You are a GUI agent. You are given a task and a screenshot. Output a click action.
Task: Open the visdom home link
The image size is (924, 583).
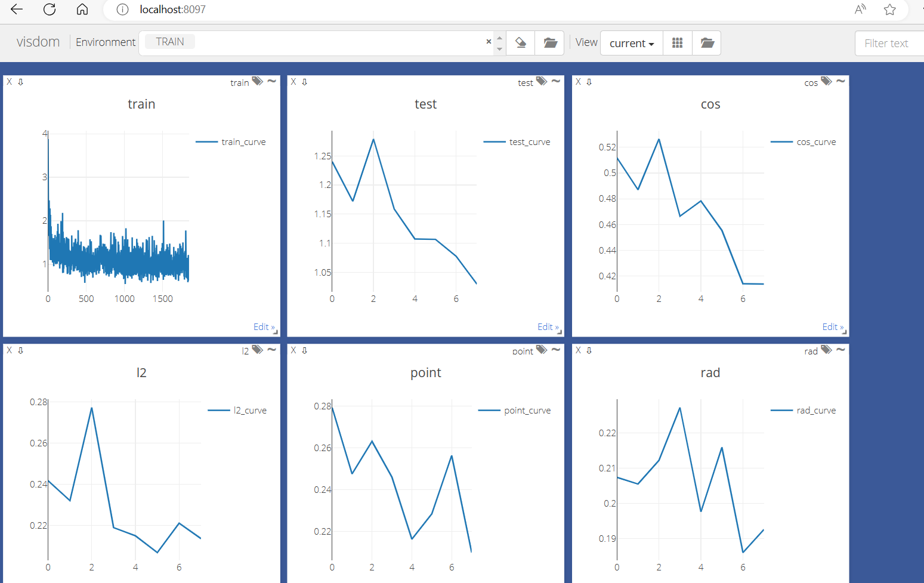click(x=38, y=42)
